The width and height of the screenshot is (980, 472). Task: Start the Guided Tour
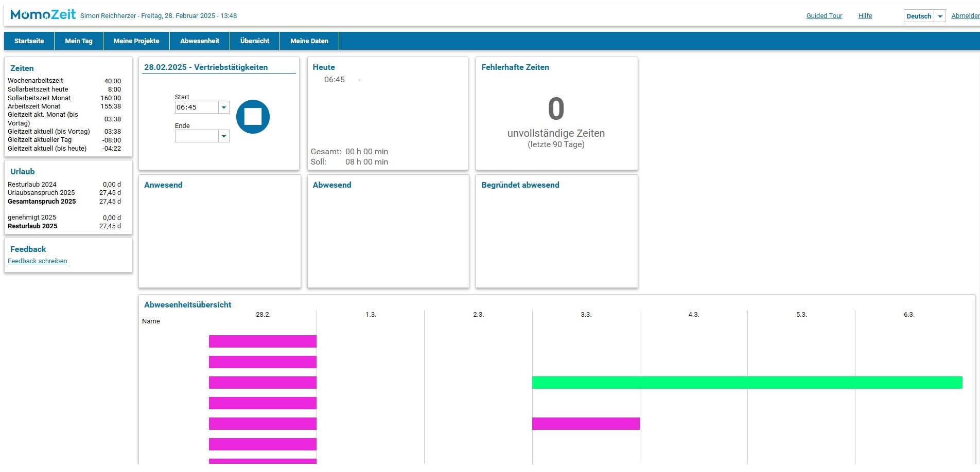pyautogui.click(x=824, y=16)
